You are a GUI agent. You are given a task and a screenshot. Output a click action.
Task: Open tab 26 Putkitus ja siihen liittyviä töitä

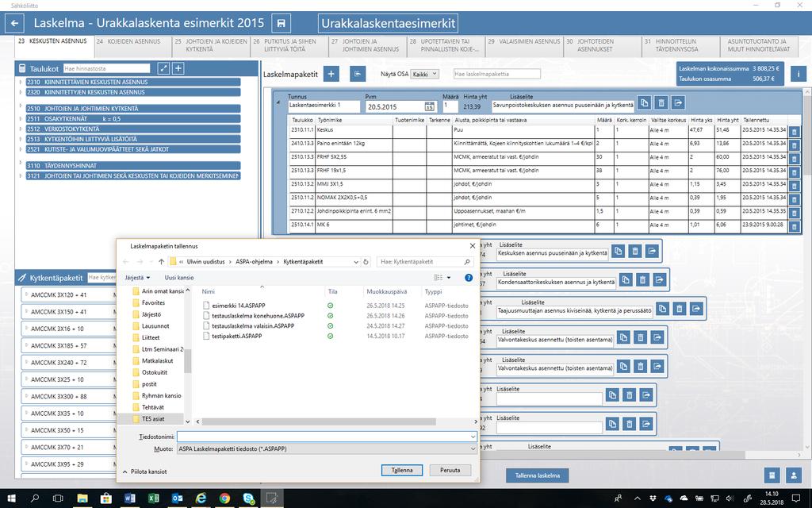289,47
